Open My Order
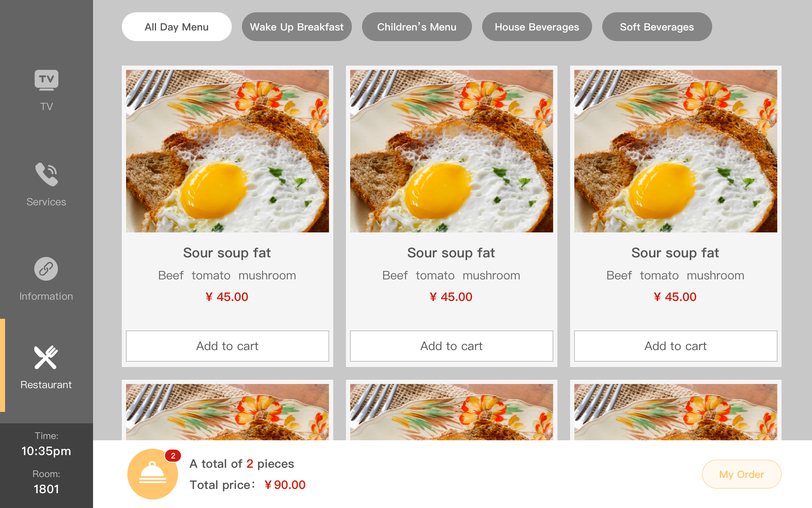This screenshot has height=508, width=812. pos(741,474)
